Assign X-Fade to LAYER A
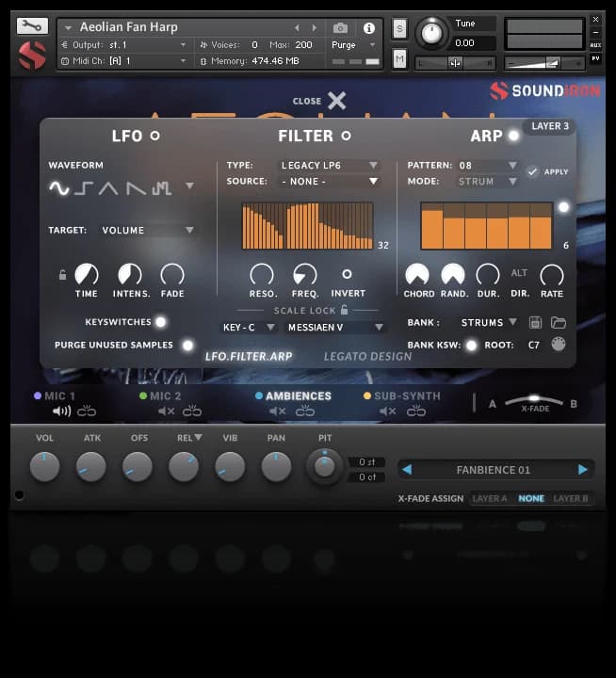The image size is (616, 678). pos(490,498)
